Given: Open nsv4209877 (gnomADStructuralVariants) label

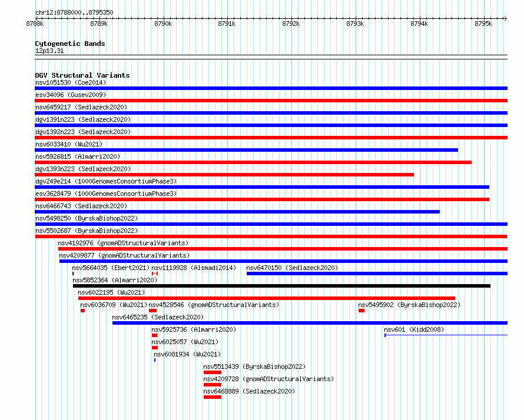Looking at the screenshot, I should [124, 255].
